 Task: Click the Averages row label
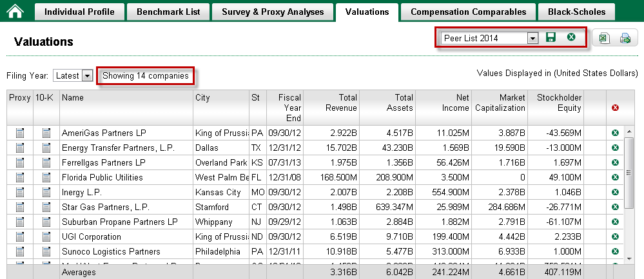[x=79, y=272]
